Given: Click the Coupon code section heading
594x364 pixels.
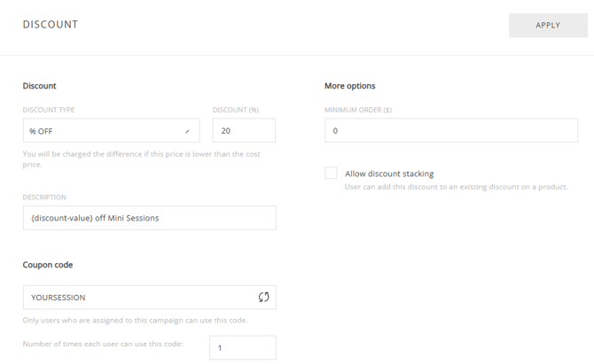Looking at the screenshot, I should point(48,265).
